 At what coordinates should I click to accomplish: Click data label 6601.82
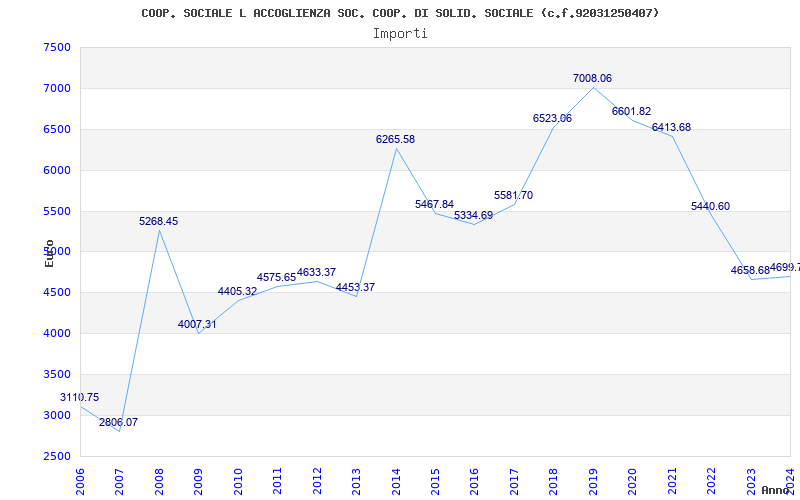(x=632, y=112)
